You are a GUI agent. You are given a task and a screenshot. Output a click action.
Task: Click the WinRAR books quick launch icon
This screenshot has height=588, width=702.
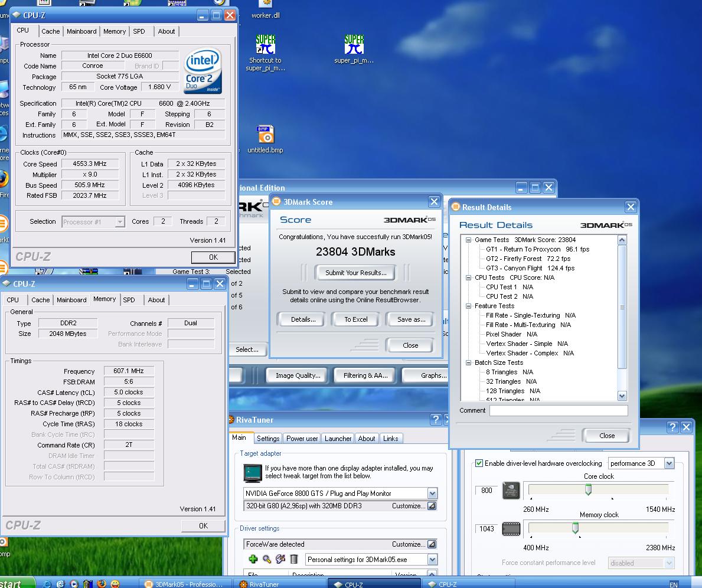(88, 584)
